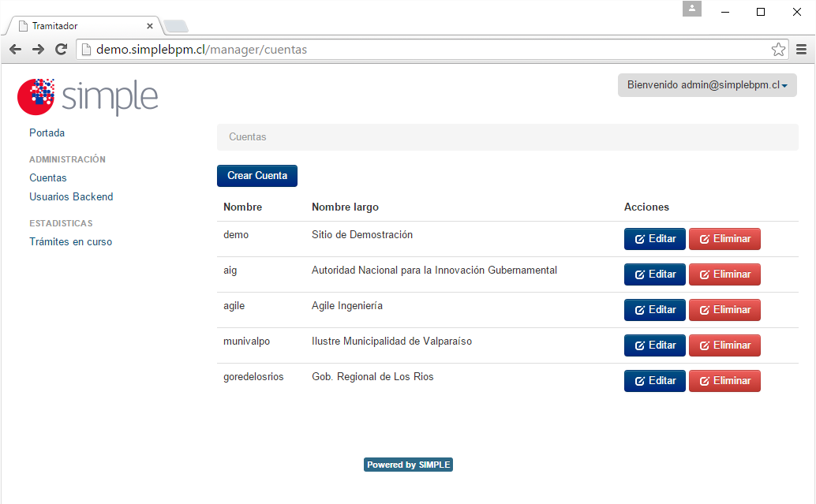This screenshot has width=816, height=504.
Task: Close the Tramitador tab
Action: 150,26
